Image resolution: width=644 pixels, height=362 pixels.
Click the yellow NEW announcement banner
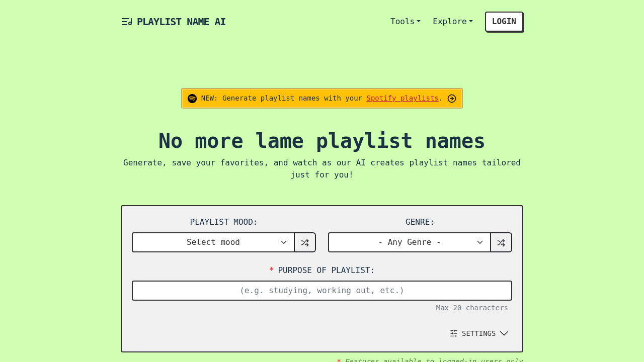[x=282, y=98]
